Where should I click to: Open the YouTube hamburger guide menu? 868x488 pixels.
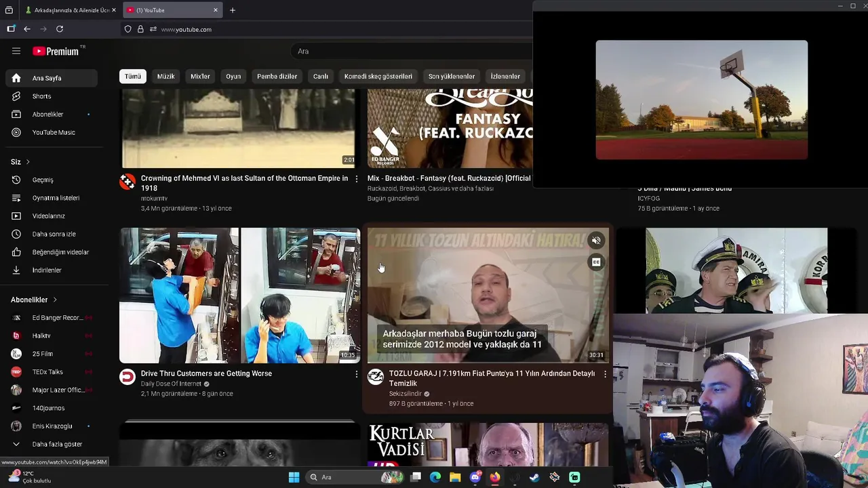16,51
